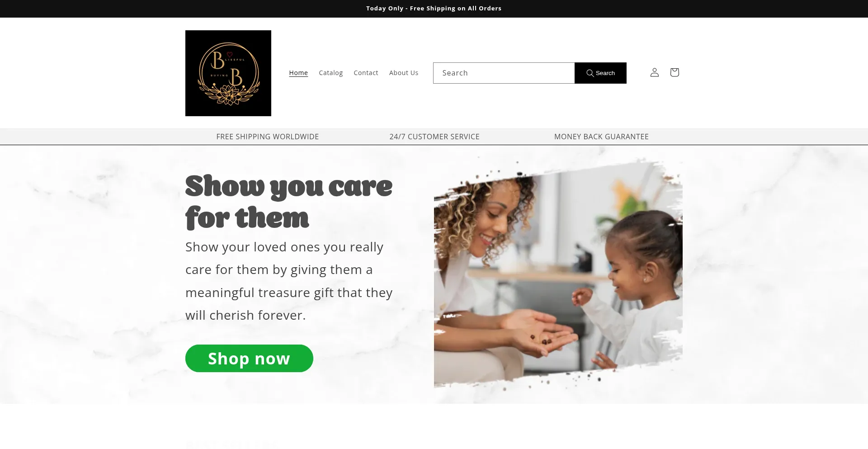Open the account login icon
This screenshot has width=868, height=449.
[x=654, y=73]
